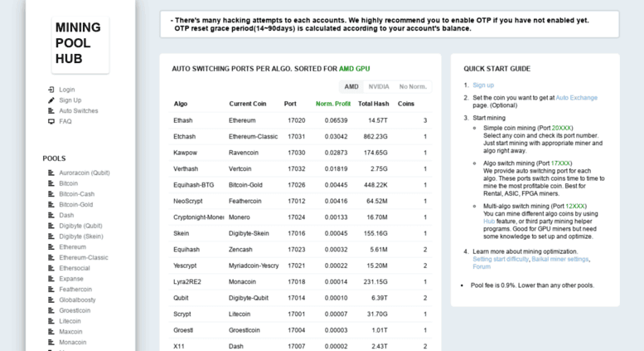Click the icon beside Litecoin pool
The height and width of the screenshot is (351, 644).
click(51, 321)
